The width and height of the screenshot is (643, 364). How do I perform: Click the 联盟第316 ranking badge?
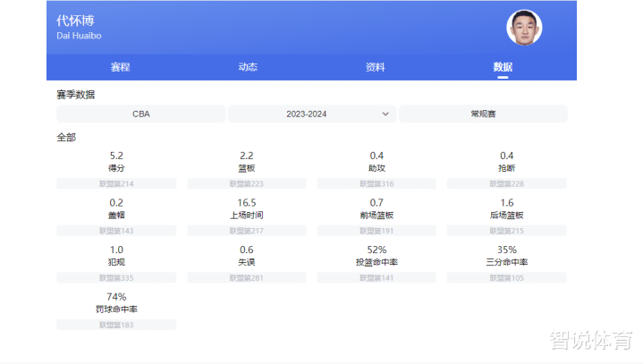point(376,183)
